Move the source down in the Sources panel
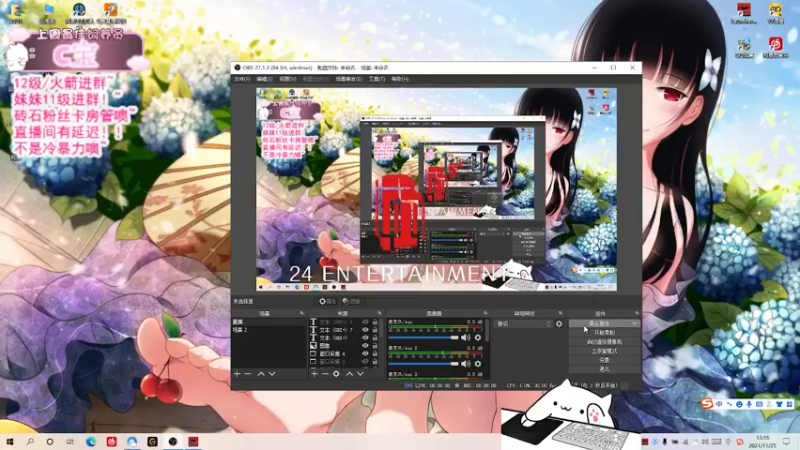Image resolution: width=800 pixels, height=450 pixels. tap(360, 374)
